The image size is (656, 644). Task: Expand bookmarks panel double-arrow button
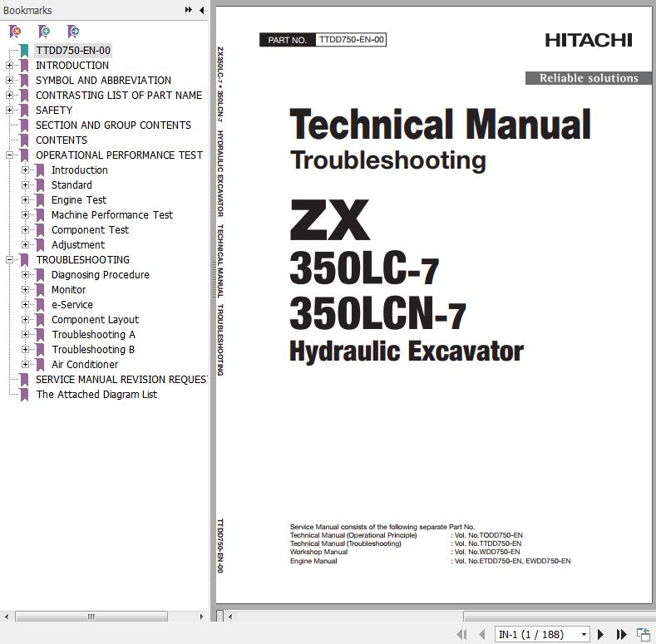click(x=188, y=10)
